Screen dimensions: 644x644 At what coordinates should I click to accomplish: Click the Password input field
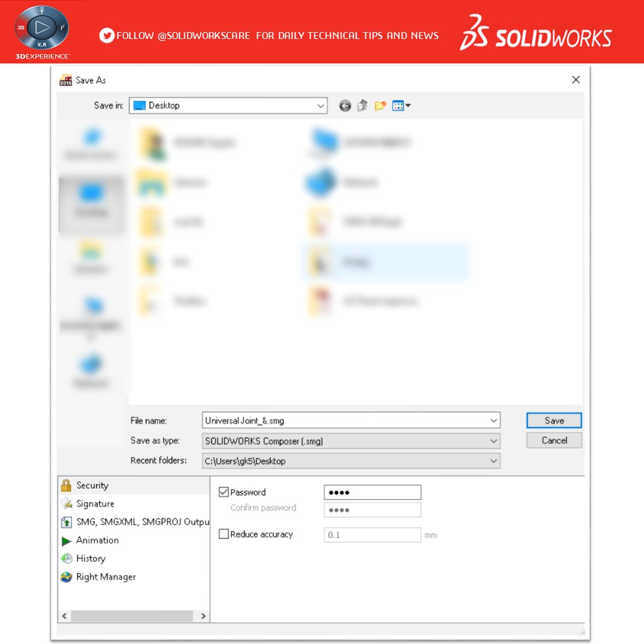[x=372, y=492]
